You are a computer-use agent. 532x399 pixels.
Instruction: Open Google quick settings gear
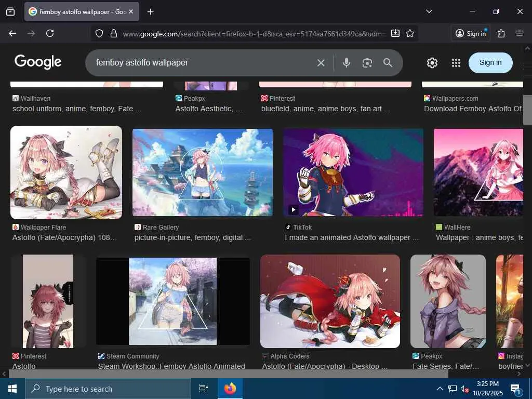pos(432,63)
